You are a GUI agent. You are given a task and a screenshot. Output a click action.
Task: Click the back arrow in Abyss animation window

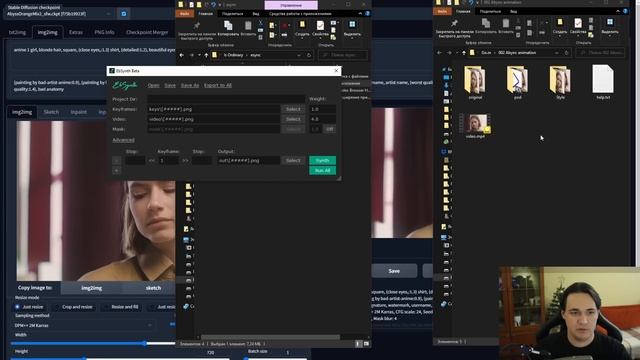[439, 53]
